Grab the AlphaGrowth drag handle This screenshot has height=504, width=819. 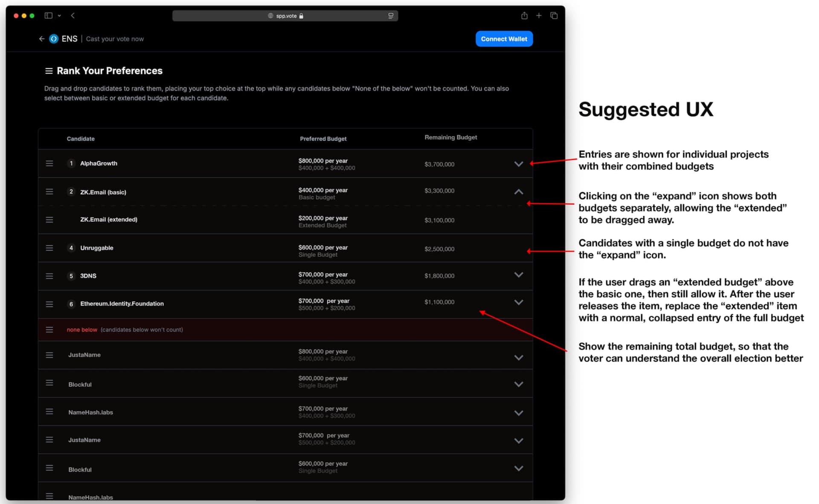(x=49, y=163)
